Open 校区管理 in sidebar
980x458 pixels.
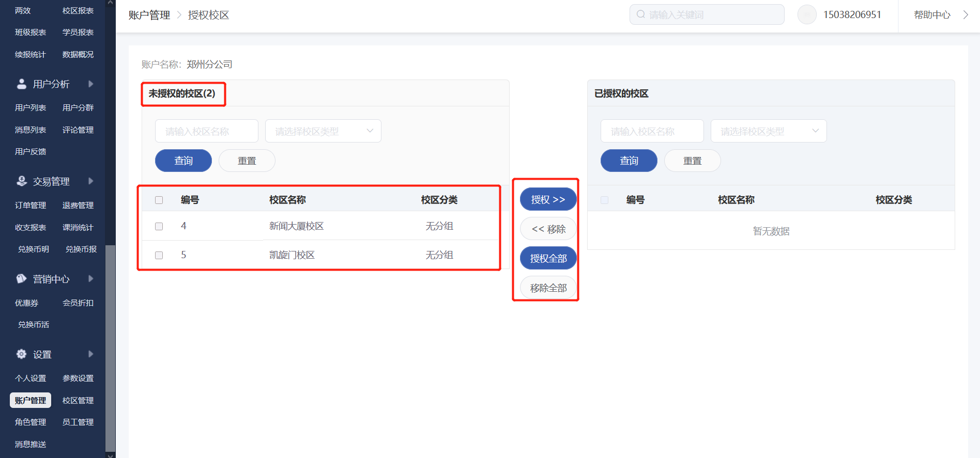pos(78,400)
